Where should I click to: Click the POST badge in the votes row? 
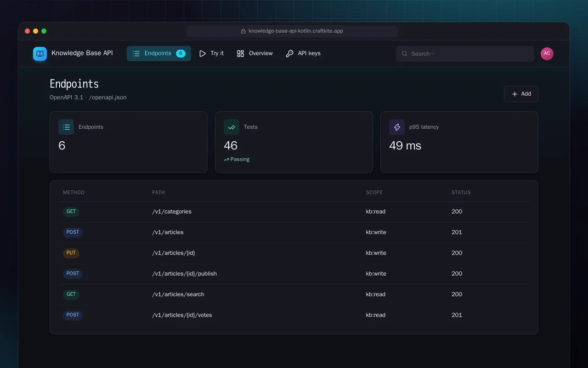(x=73, y=315)
